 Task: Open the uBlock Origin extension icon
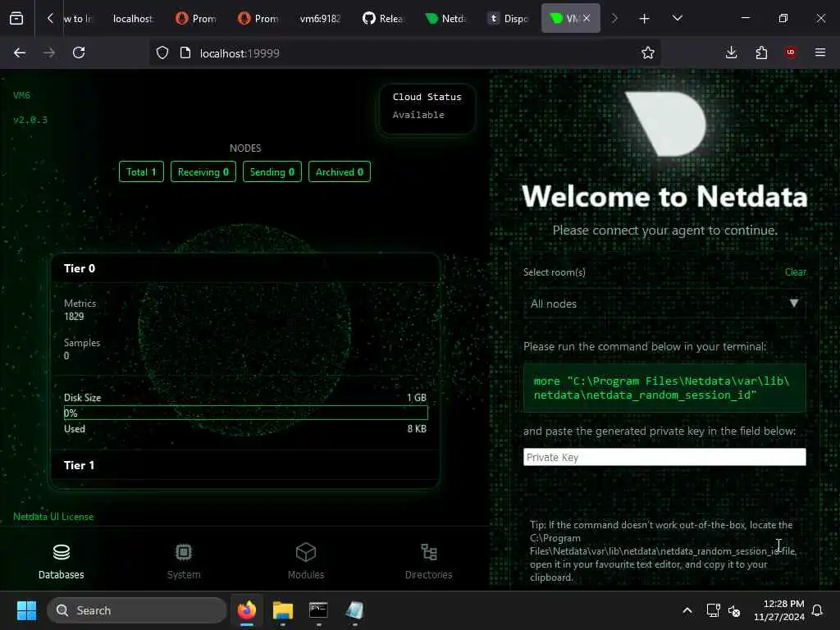(x=791, y=52)
